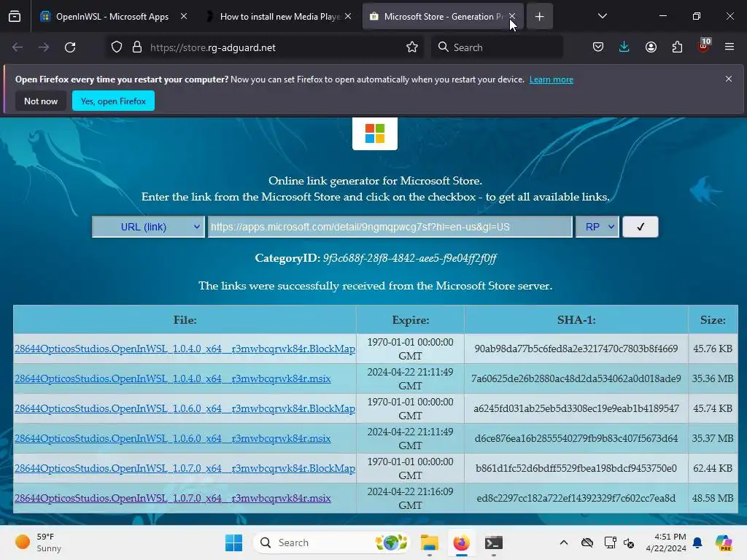Save page to Pocket
The width and height of the screenshot is (747, 560).
click(x=598, y=47)
